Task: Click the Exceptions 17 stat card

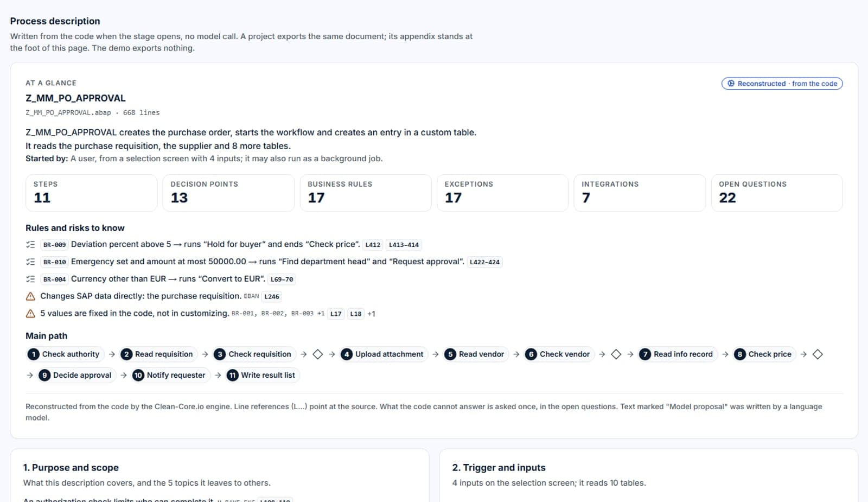Action: 502,193
